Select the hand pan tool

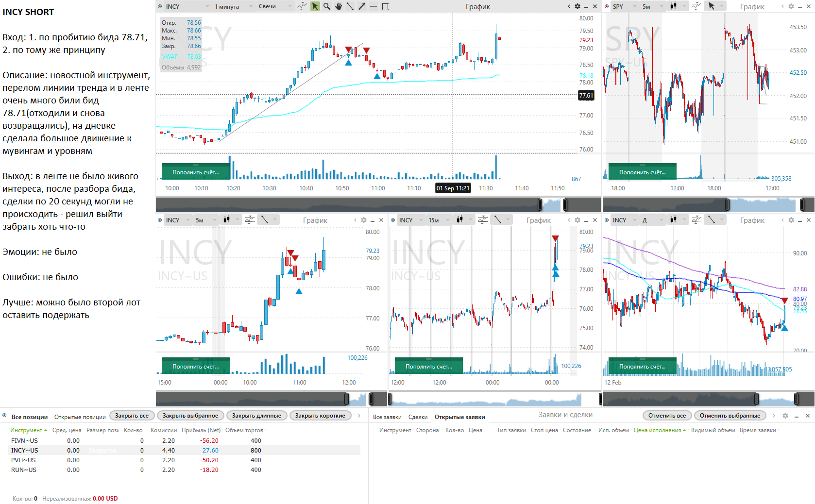coord(339,6)
